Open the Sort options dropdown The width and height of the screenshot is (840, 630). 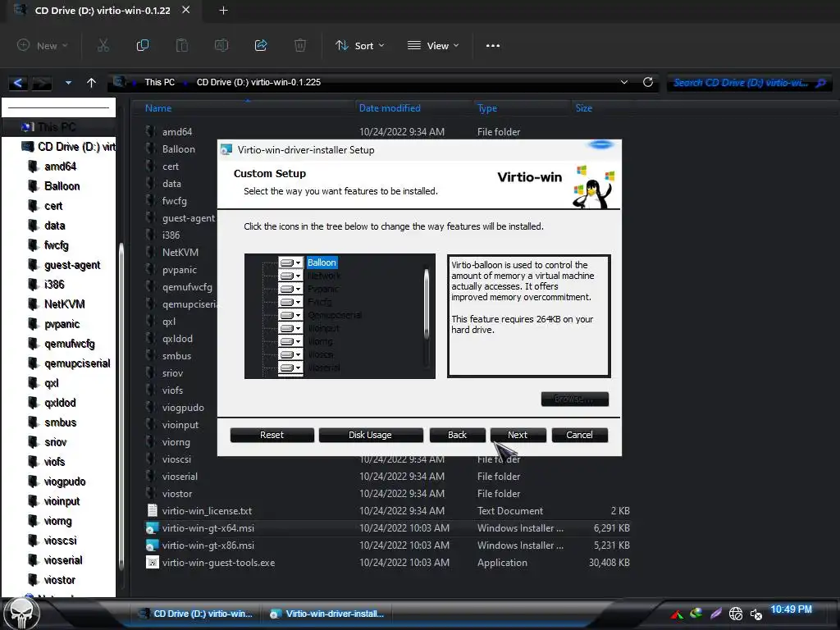tap(360, 46)
